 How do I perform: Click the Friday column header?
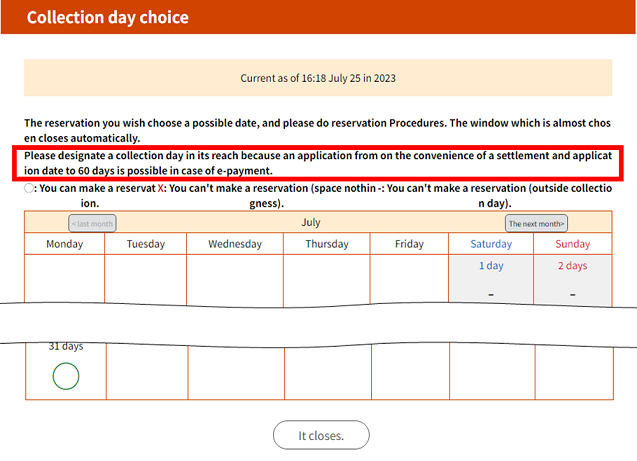(409, 244)
